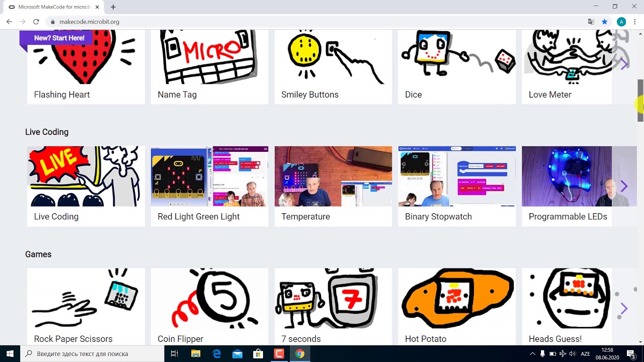This screenshot has width=644, height=362.
Task: Switch to Google Chrome on the taskbar
Action: pos(300,353)
